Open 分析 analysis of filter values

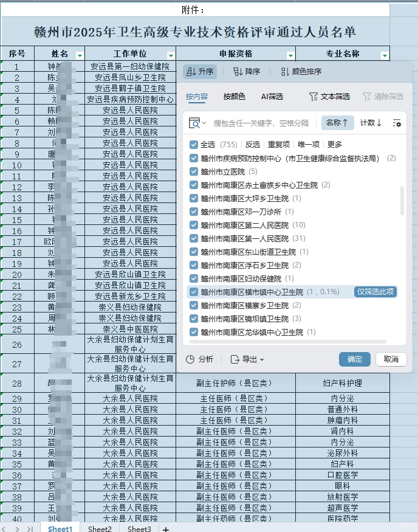pyautogui.click(x=200, y=359)
